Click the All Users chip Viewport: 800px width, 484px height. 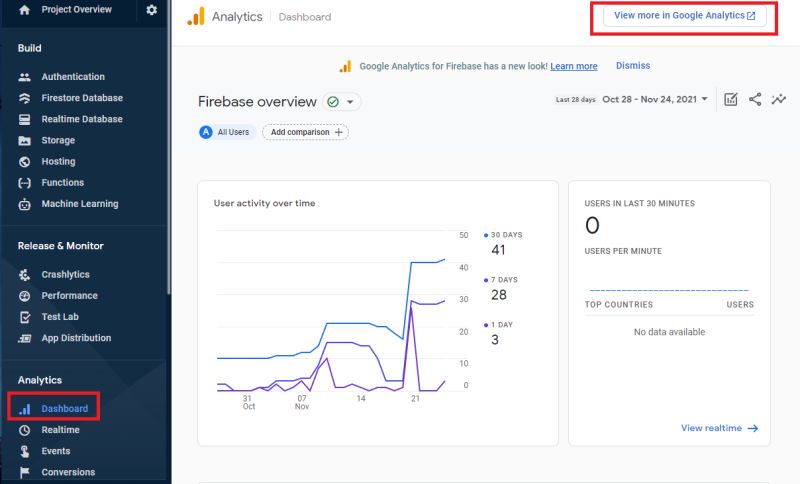[226, 132]
